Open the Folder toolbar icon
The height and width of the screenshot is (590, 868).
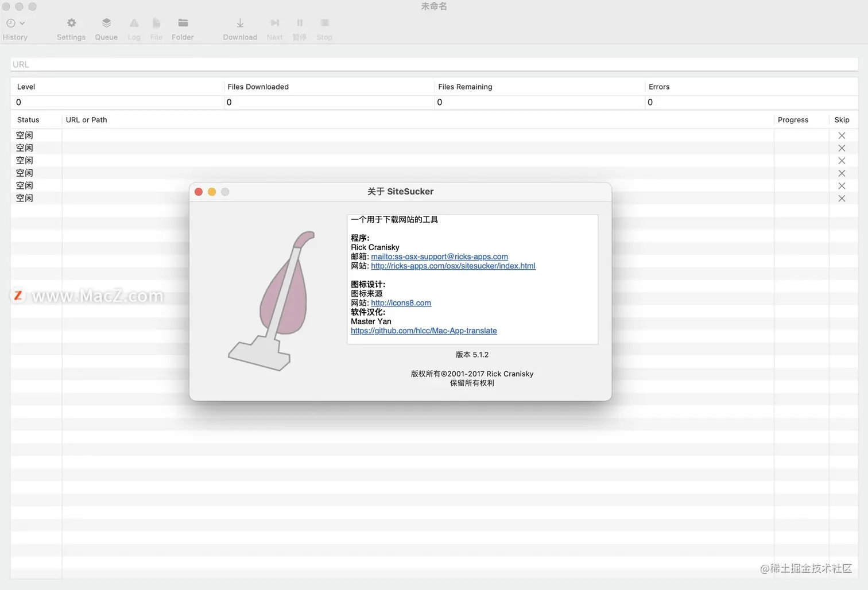tap(183, 23)
